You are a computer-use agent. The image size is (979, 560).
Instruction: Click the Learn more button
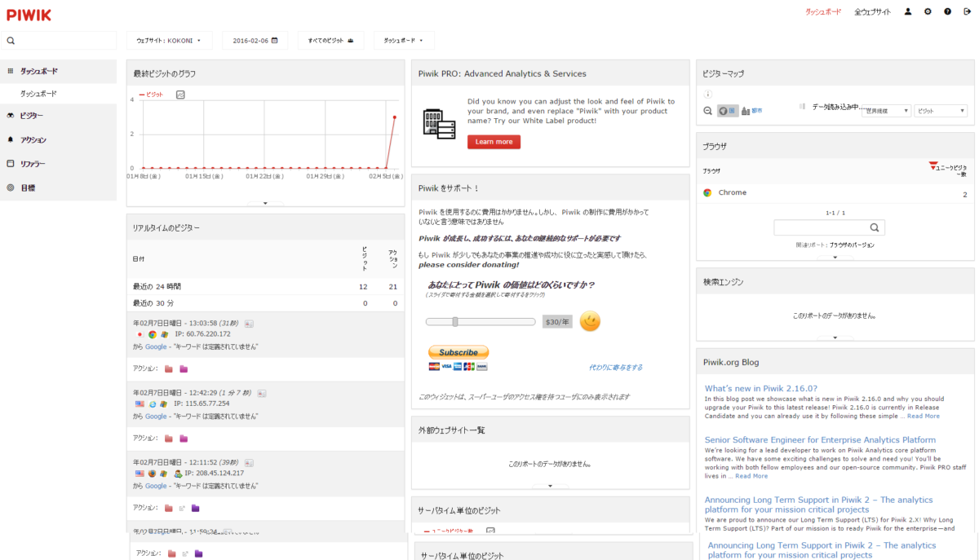494,142
